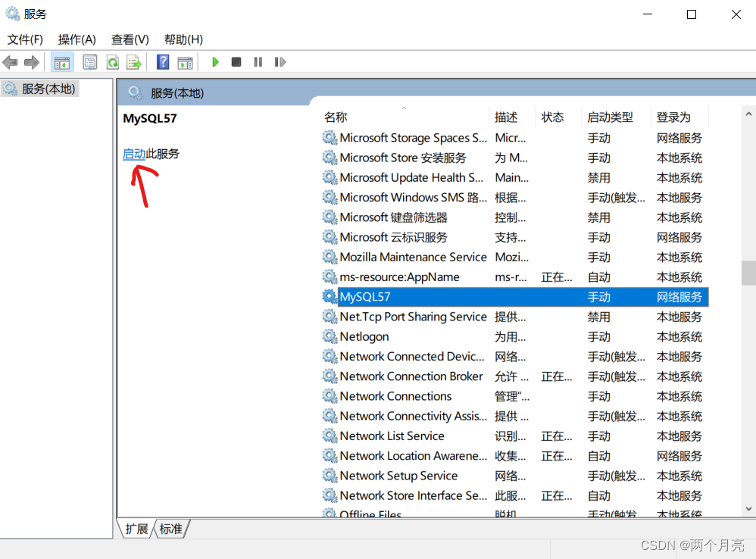Click the gear icon beside Network Connections

click(x=330, y=396)
